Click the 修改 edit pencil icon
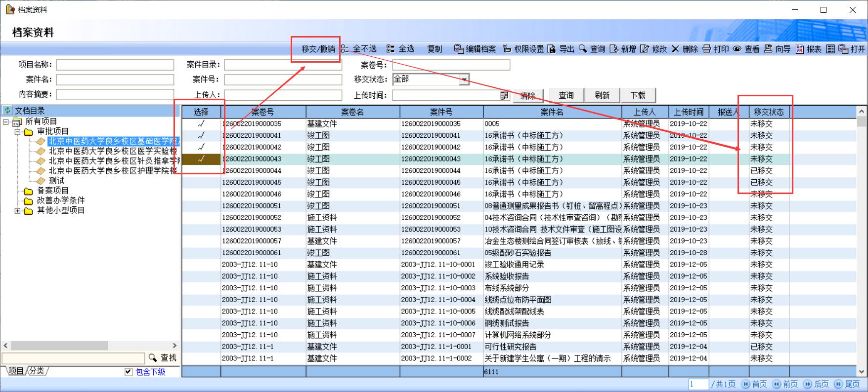Screen dimensions: 868x392 click(645, 49)
